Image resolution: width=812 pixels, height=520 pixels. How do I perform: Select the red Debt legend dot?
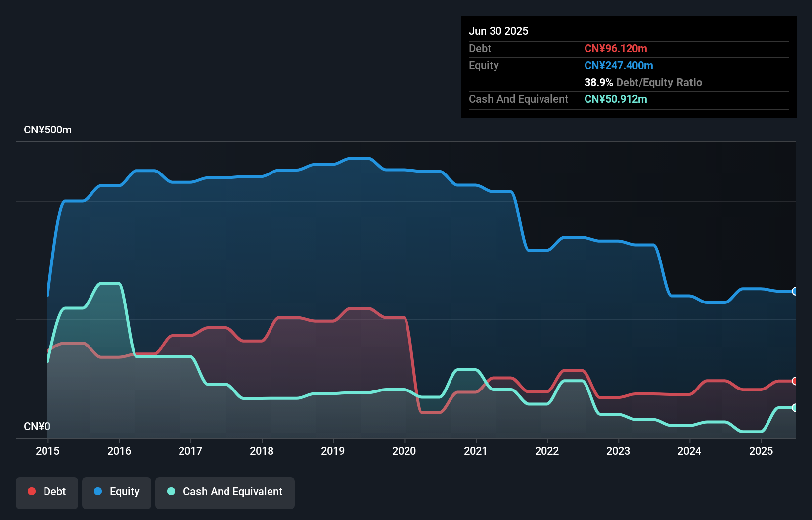click(x=32, y=491)
